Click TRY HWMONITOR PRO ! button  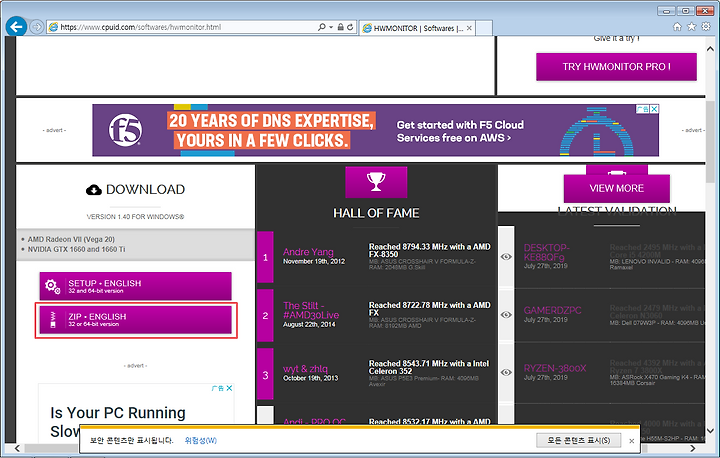coord(616,67)
